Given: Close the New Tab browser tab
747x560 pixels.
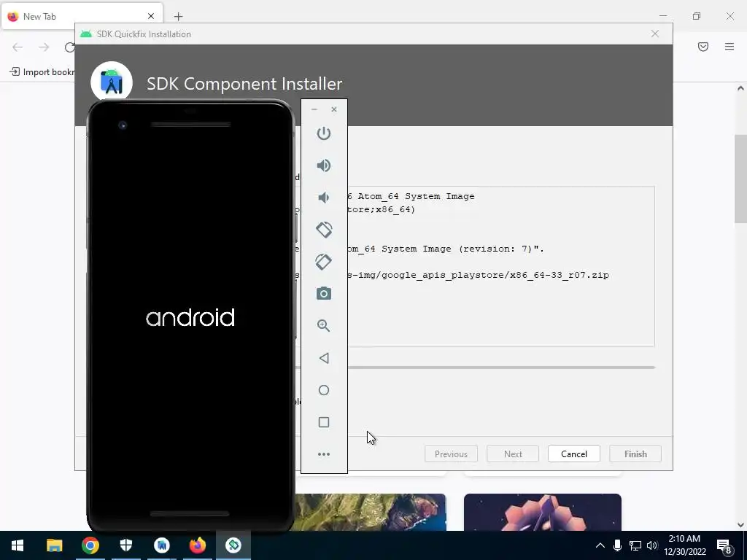Looking at the screenshot, I should (x=150, y=16).
